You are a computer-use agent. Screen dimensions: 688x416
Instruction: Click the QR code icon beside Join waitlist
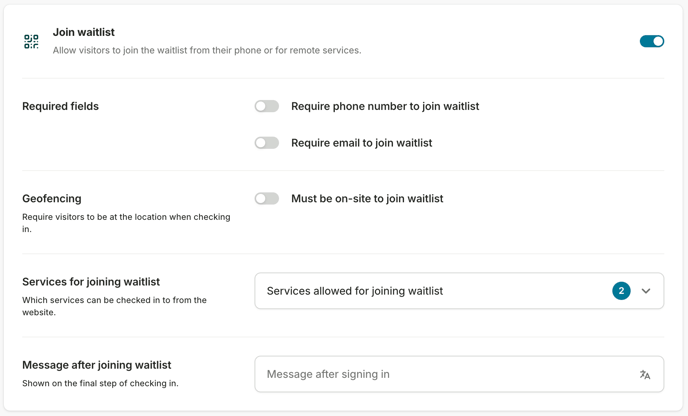point(31,41)
